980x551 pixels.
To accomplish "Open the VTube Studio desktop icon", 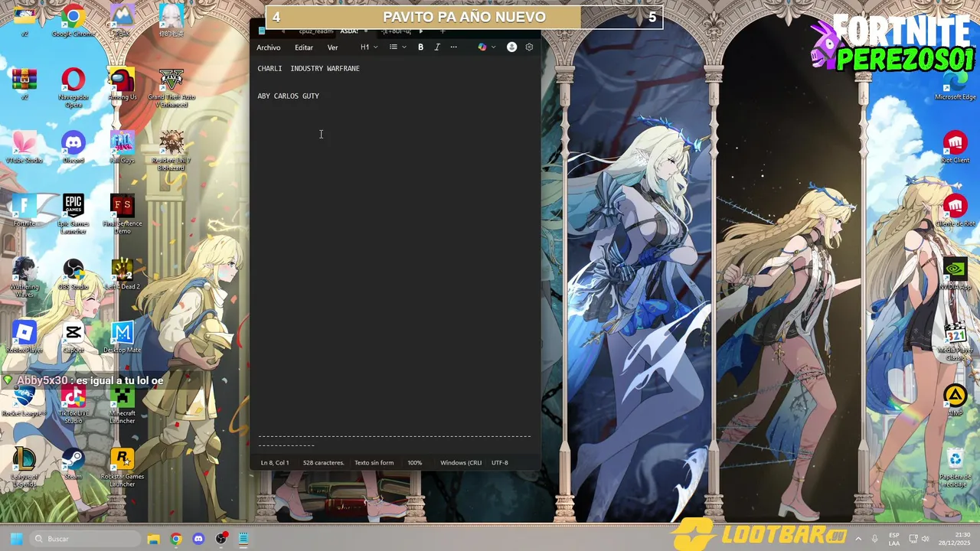I will [24, 147].
